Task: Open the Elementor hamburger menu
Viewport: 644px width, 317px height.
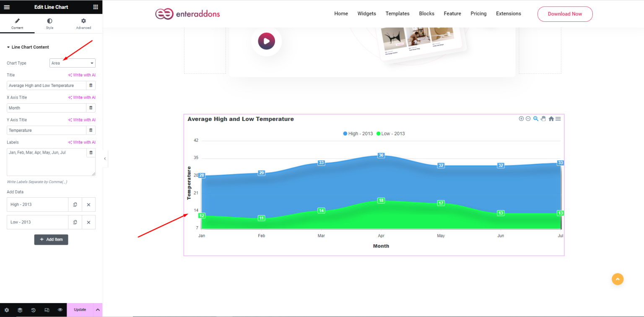Action: (7, 7)
